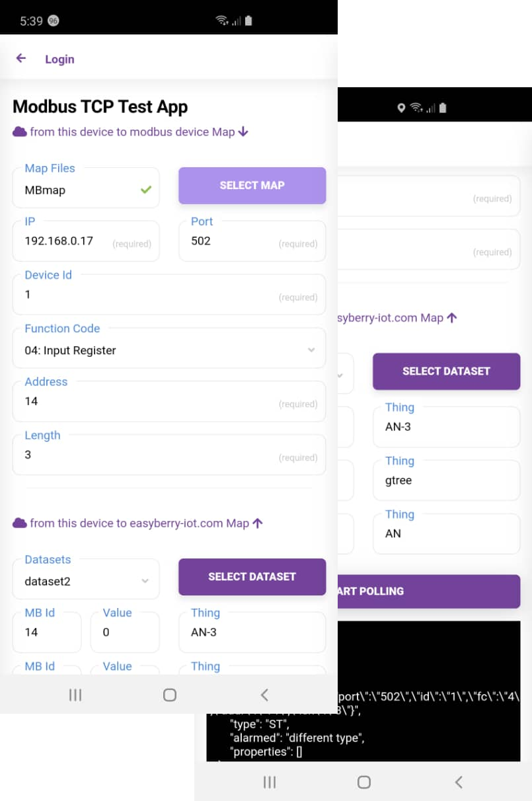This screenshot has width=532, height=801.
Task: Select the Port field showing 502
Action: click(x=252, y=241)
